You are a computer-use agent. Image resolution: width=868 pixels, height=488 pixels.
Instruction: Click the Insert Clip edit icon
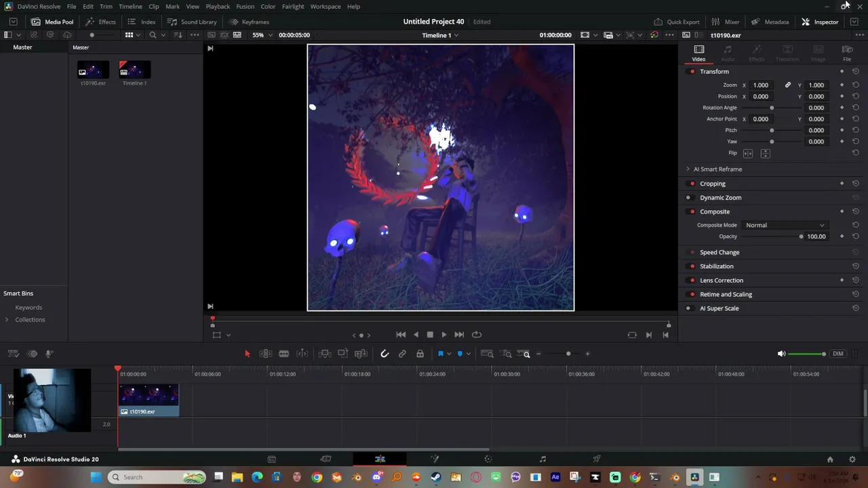tap(324, 354)
